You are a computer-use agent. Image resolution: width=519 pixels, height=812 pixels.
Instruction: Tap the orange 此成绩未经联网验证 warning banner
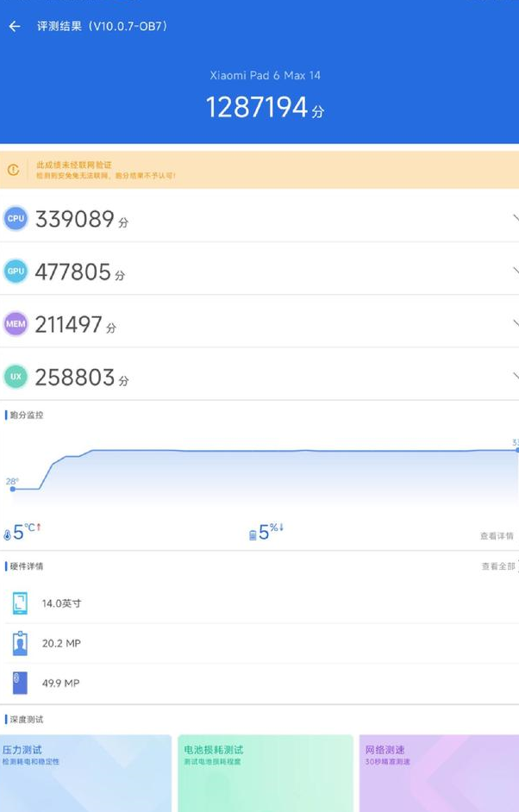(259, 170)
